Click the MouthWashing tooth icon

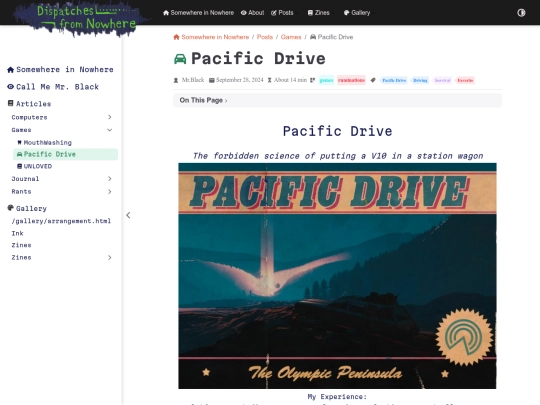click(19, 142)
